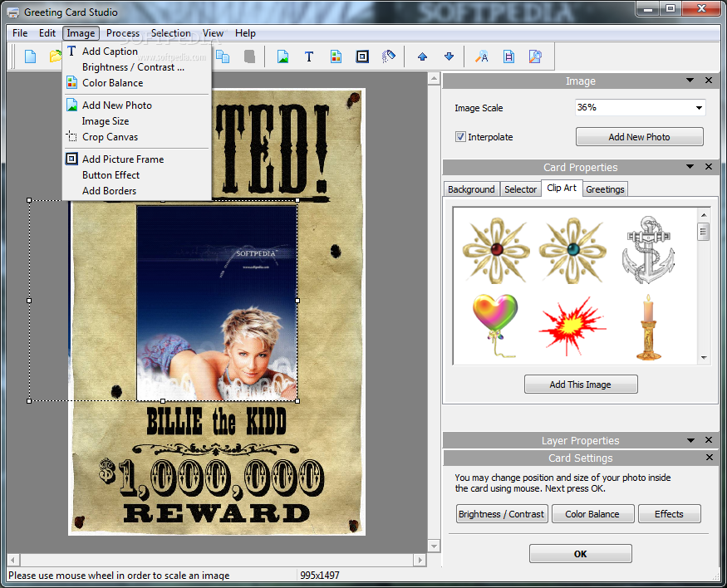
Task: Click the Add Picture Frame menu icon
Action: (71, 159)
